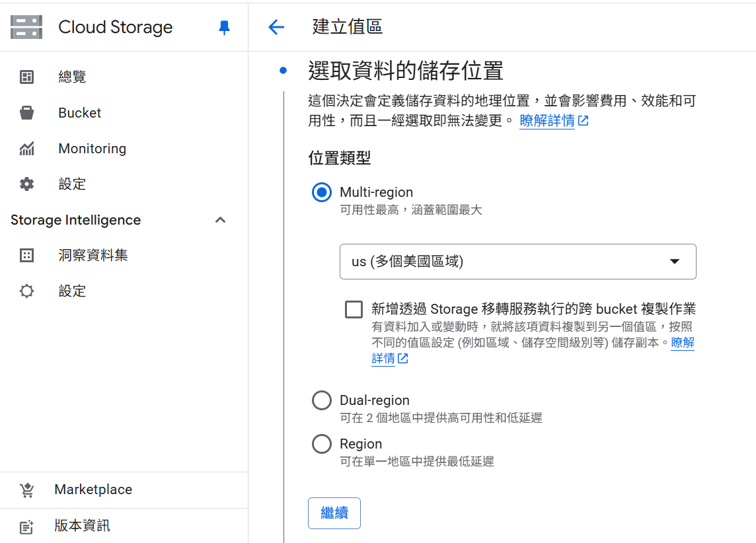Click the pin icon beside Cloud Storage
The image size is (756, 543).
tap(224, 27)
